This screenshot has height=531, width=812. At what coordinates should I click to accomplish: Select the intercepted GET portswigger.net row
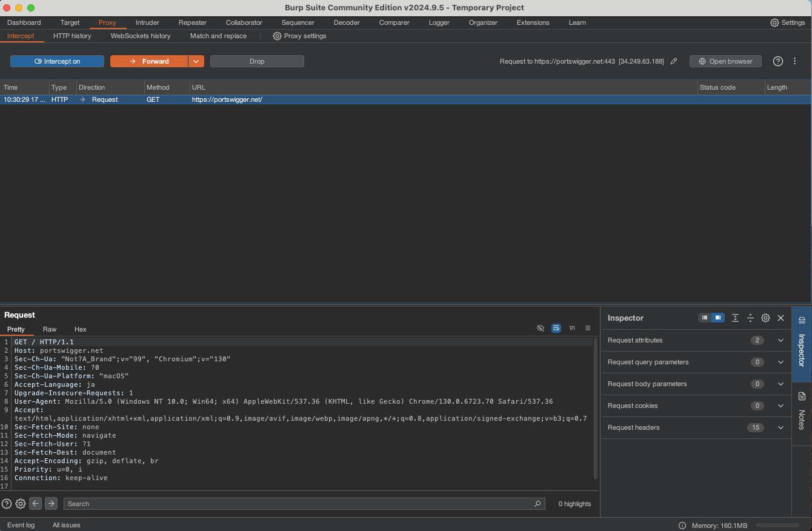[405, 99]
